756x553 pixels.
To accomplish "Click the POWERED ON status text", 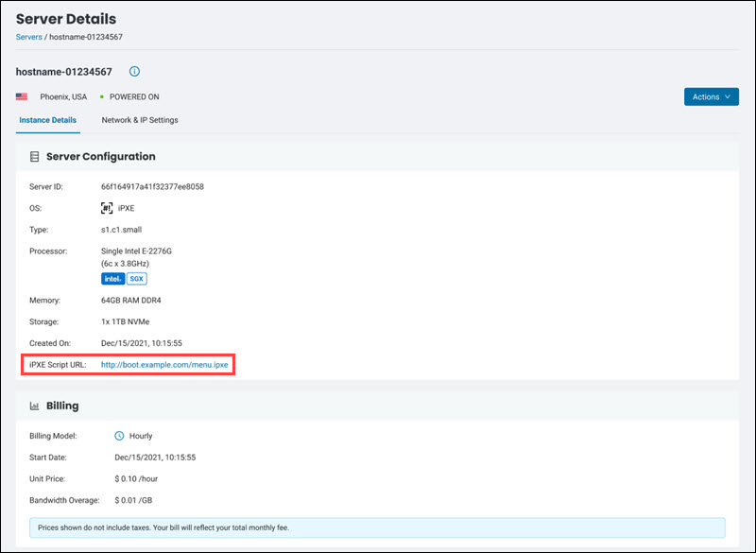I will tap(134, 97).
